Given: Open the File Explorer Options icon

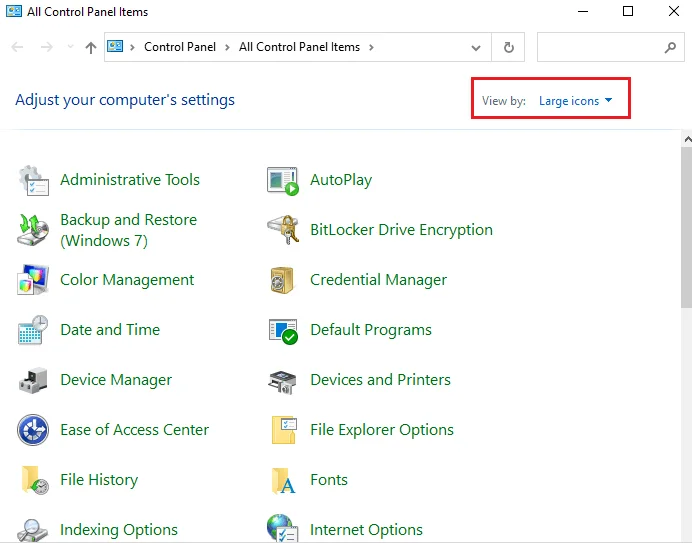Looking at the screenshot, I should tap(284, 430).
